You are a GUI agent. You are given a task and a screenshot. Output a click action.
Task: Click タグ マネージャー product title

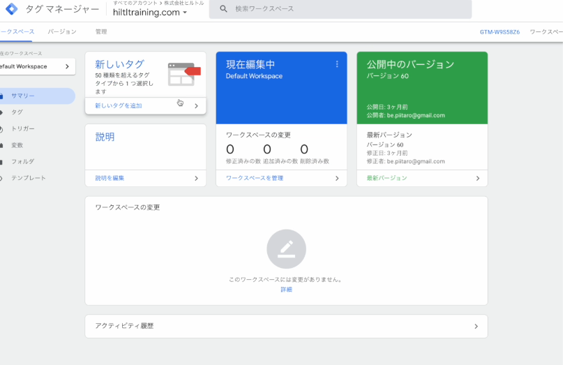pyautogui.click(x=62, y=9)
